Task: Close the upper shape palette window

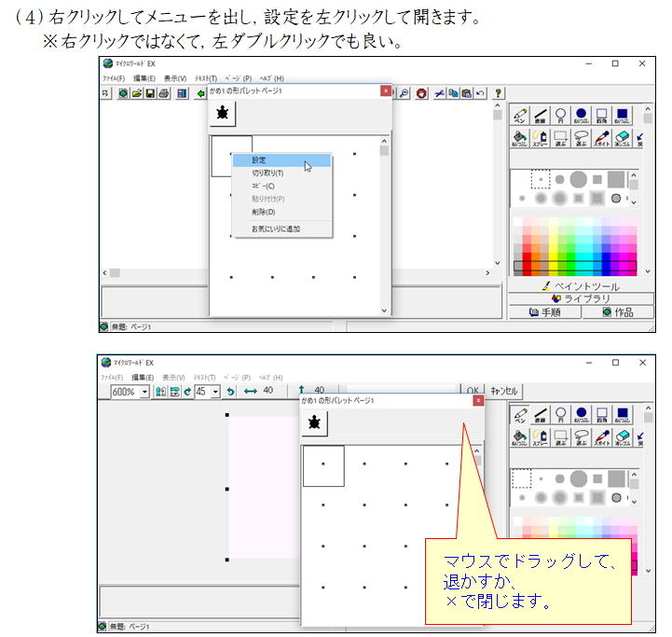Action: pos(386,90)
